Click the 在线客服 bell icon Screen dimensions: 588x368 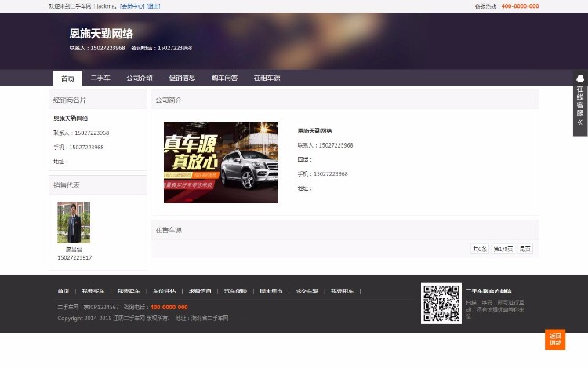(x=580, y=78)
